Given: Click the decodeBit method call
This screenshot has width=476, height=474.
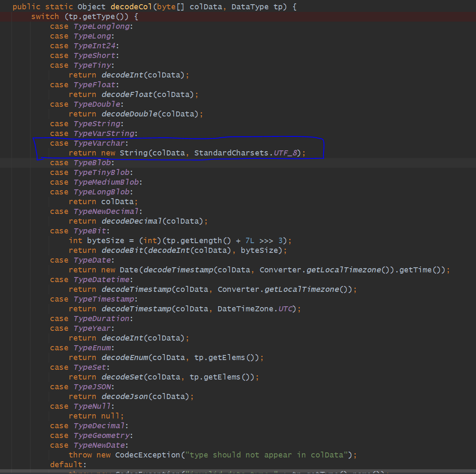Looking at the screenshot, I should pos(122,250).
